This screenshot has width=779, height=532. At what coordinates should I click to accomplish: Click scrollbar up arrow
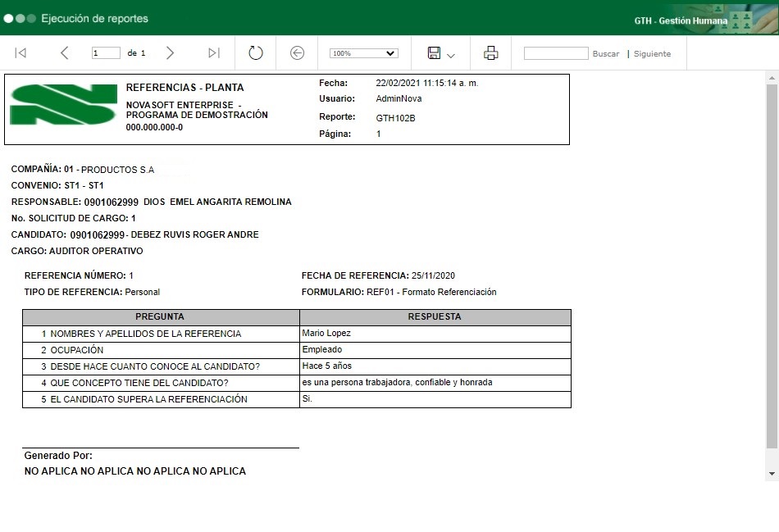[x=772, y=78]
